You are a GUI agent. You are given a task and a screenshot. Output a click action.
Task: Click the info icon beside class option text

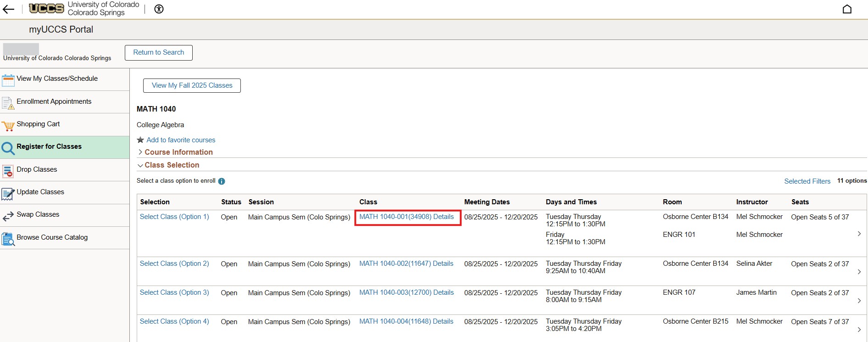click(x=222, y=181)
